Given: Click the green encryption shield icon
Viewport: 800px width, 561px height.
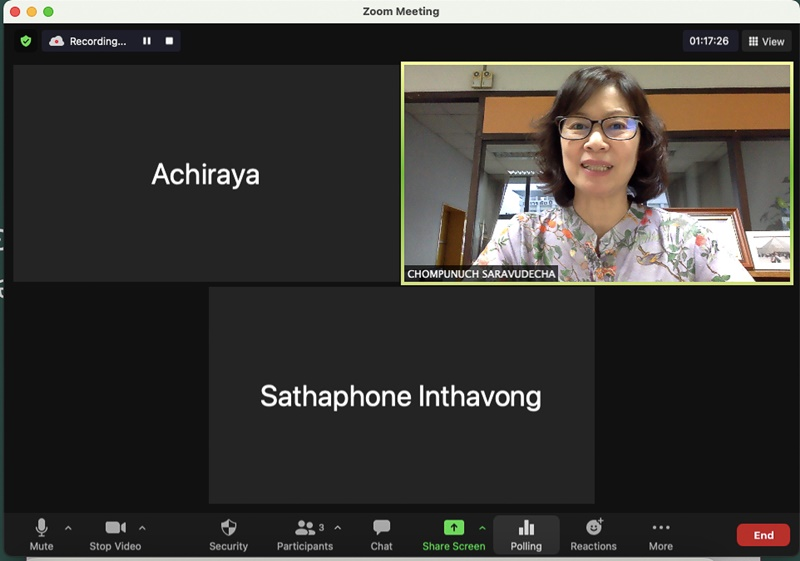Looking at the screenshot, I should point(26,41).
